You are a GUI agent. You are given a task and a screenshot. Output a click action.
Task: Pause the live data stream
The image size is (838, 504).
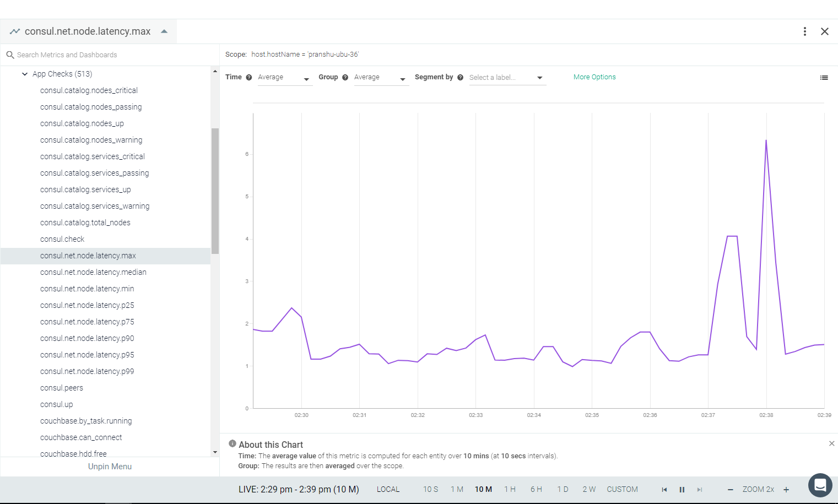[682, 490]
